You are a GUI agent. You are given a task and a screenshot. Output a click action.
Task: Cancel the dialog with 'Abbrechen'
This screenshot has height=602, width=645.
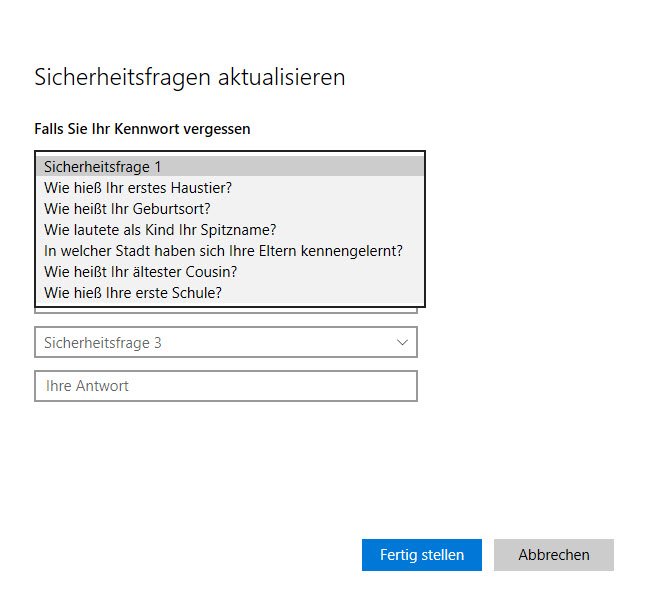553,555
